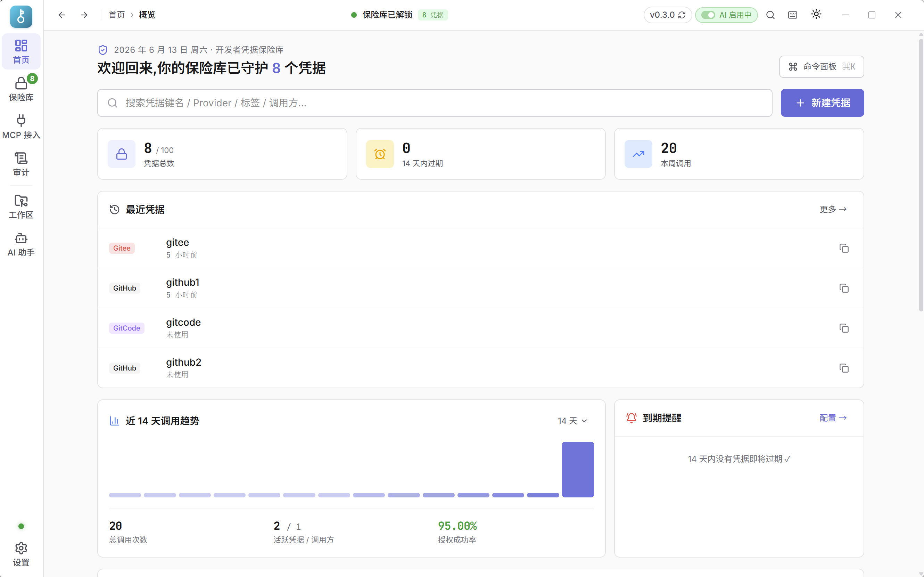
Task: Switch theme with sun icon
Action: [x=816, y=15]
